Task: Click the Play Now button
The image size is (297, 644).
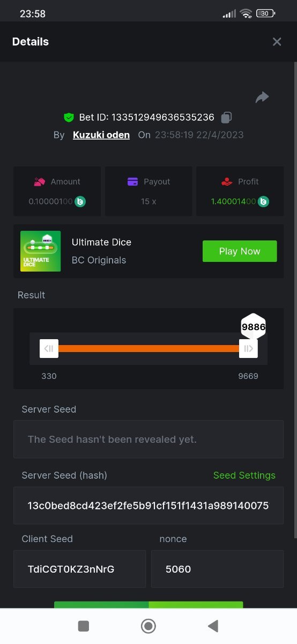Action: (240, 251)
